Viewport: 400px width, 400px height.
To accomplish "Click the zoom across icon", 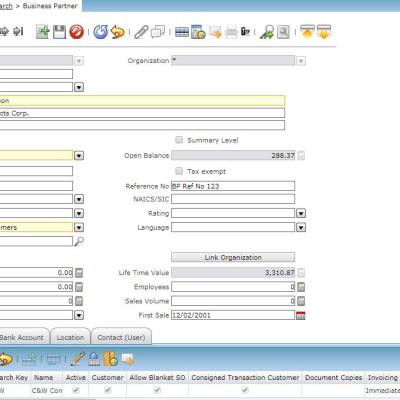I will coord(246,32).
